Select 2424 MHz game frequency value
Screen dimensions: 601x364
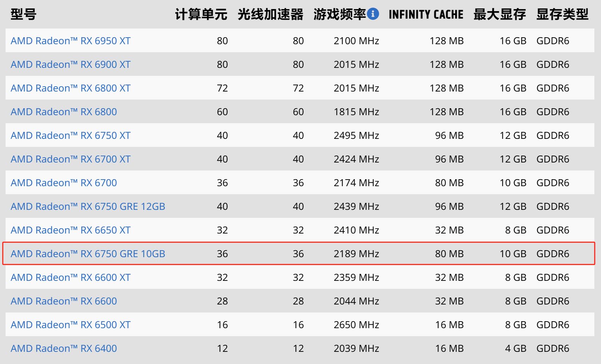point(356,159)
